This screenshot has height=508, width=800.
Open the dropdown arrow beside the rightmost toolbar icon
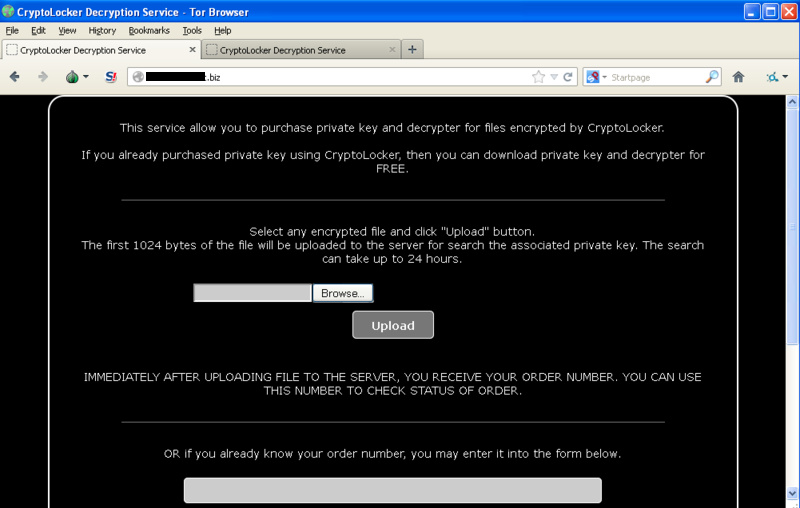coord(785,77)
